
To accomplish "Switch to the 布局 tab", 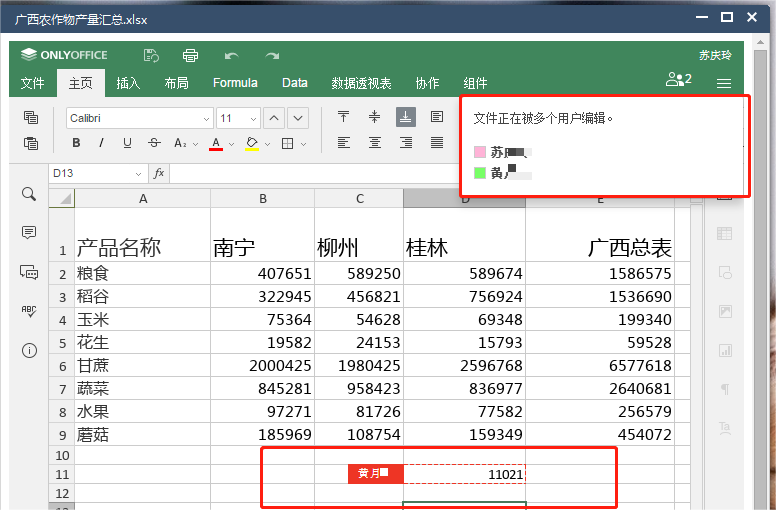I will (x=176, y=83).
